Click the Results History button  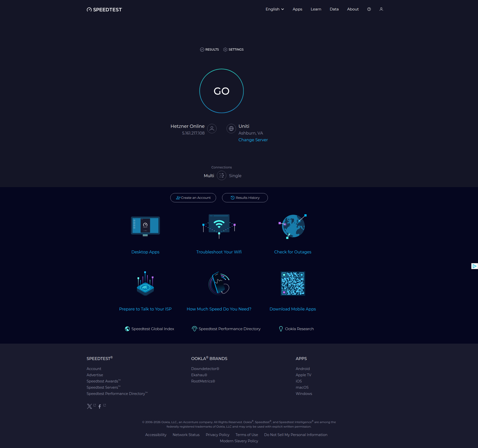tap(245, 198)
